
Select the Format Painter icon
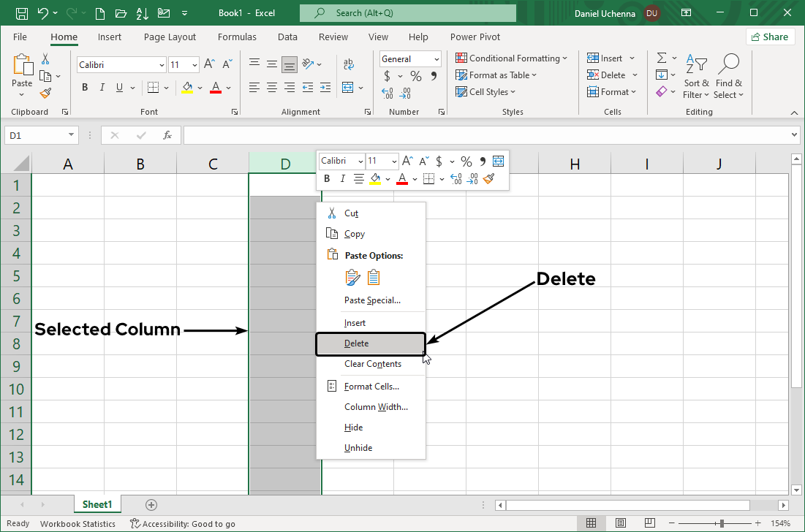[x=44, y=92]
